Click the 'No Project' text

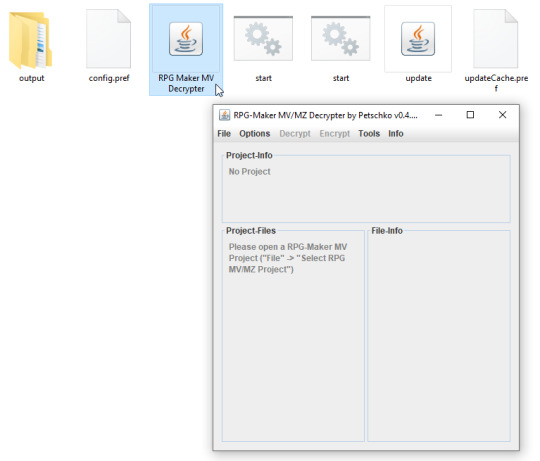(x=249, y=171)
